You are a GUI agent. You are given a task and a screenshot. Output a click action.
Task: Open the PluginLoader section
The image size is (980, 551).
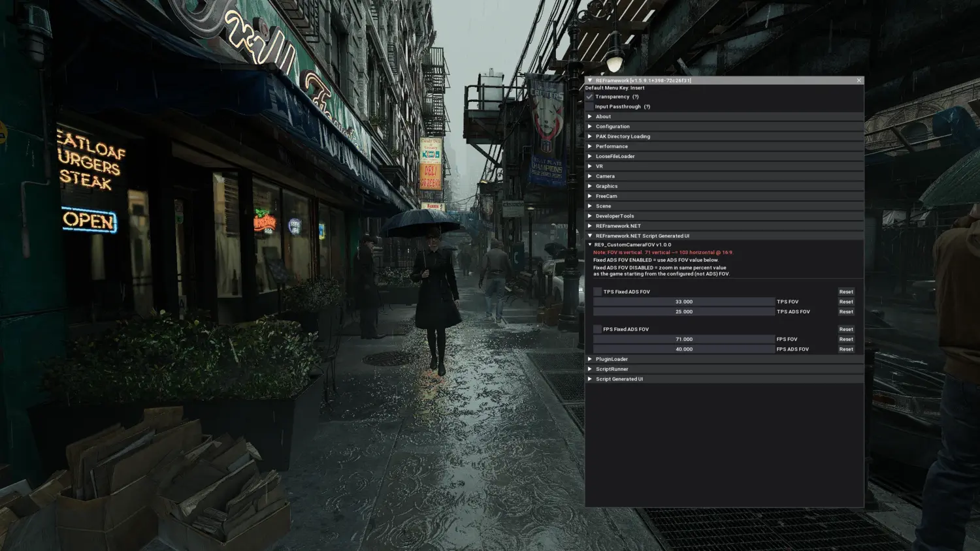tap(612, 358)
